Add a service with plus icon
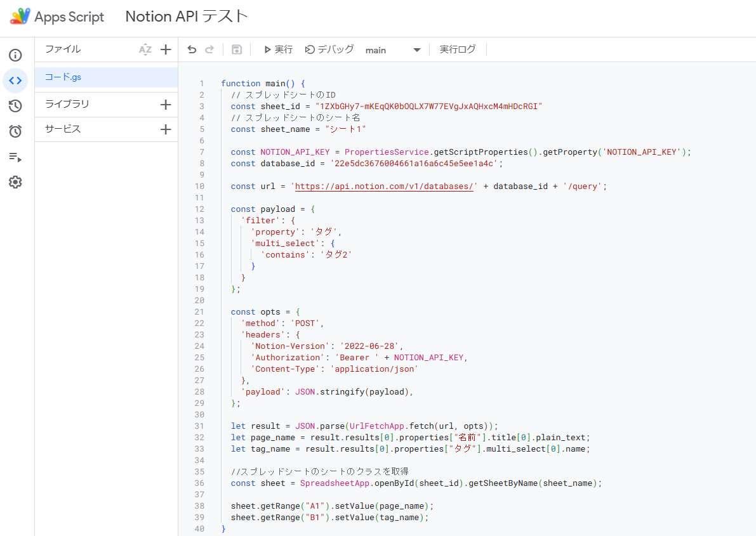The height and width of the screenshot is (536, 756). [166, 129]
